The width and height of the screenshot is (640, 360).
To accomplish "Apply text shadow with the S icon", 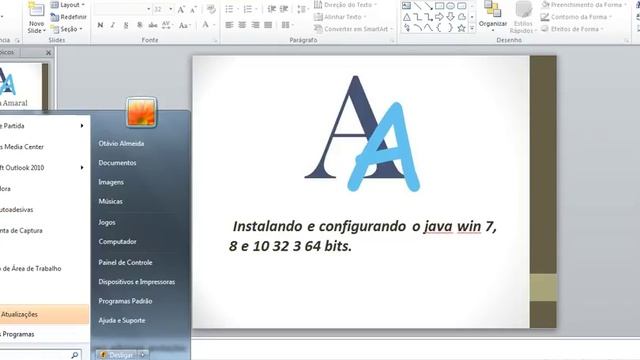I will tap(139, 25).
